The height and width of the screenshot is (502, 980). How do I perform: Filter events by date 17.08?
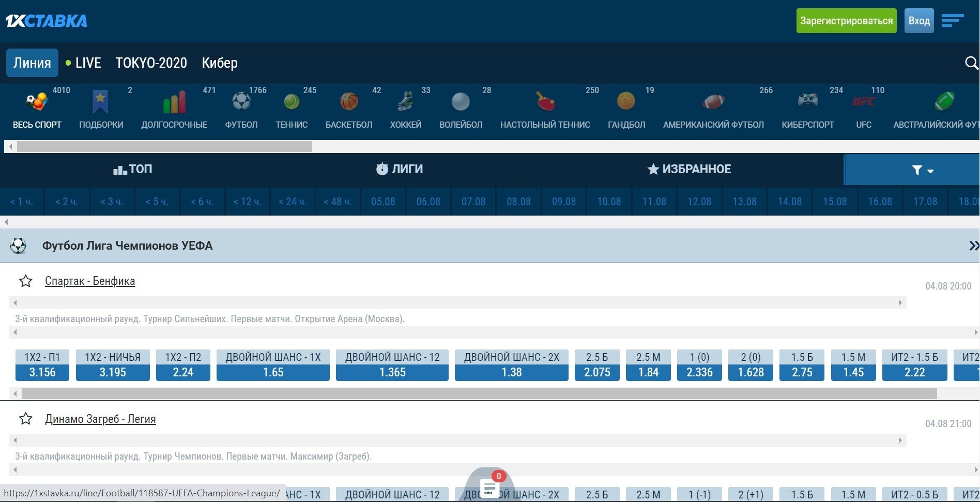925,202
